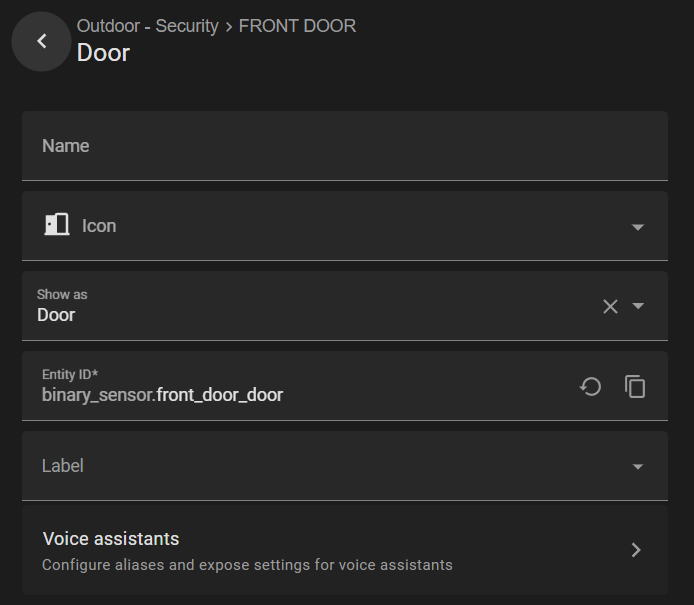Go back using the left chevron button

coord(41,41)
